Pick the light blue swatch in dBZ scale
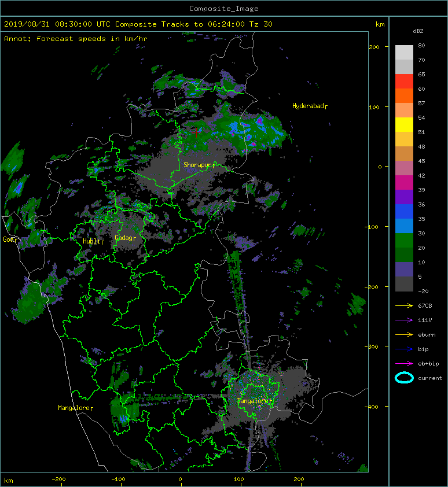 (404, 226)
